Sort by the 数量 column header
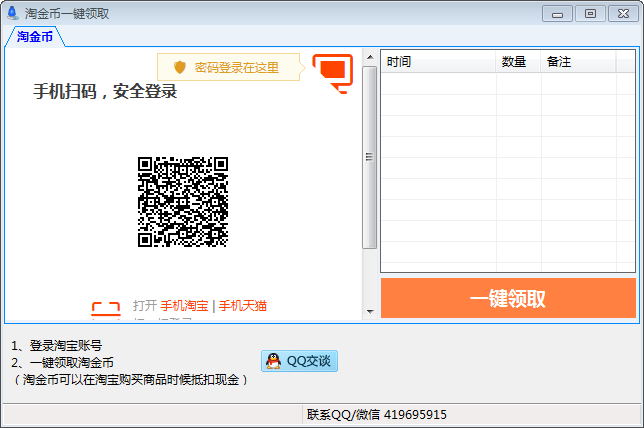644x428 pixels. pyautogui.click(x=518, y=62)
